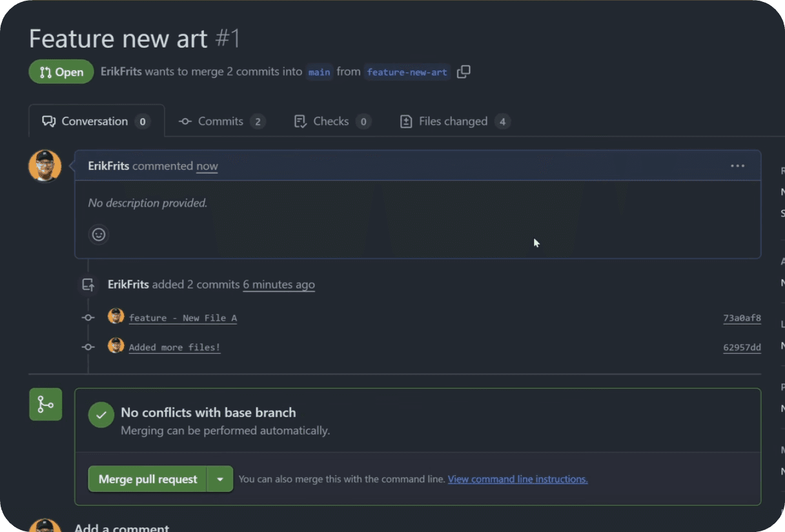Screen dimensions: 785x532
Task: Click the green merge branch icon box
Action: click(x=46, y=404)
